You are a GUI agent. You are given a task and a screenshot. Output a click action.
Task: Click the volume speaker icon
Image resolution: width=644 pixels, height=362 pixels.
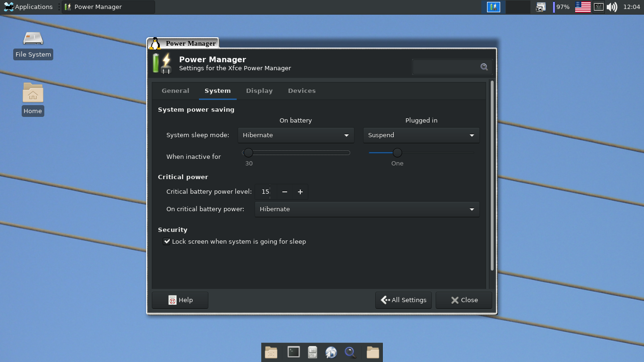(612, 7)
